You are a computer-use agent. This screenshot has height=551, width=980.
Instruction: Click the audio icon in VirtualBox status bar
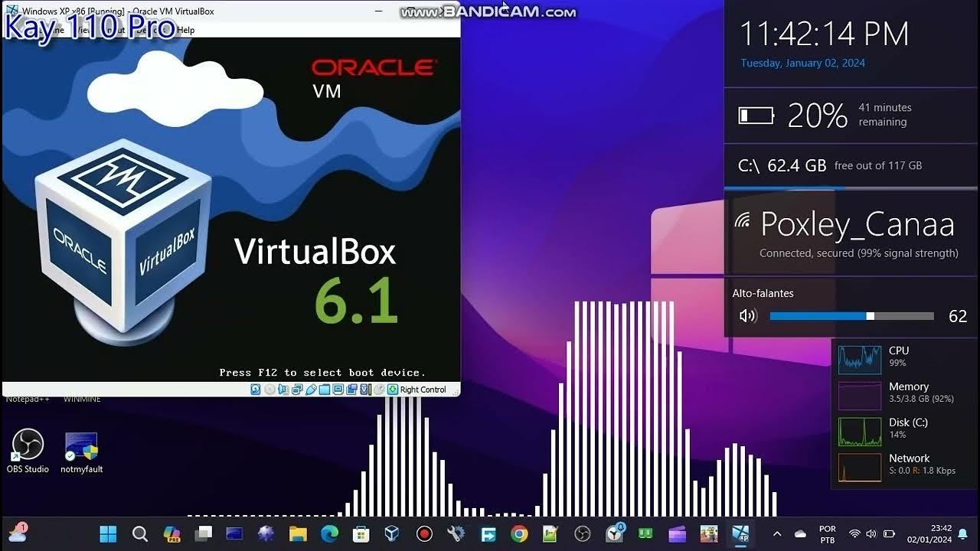283,390
